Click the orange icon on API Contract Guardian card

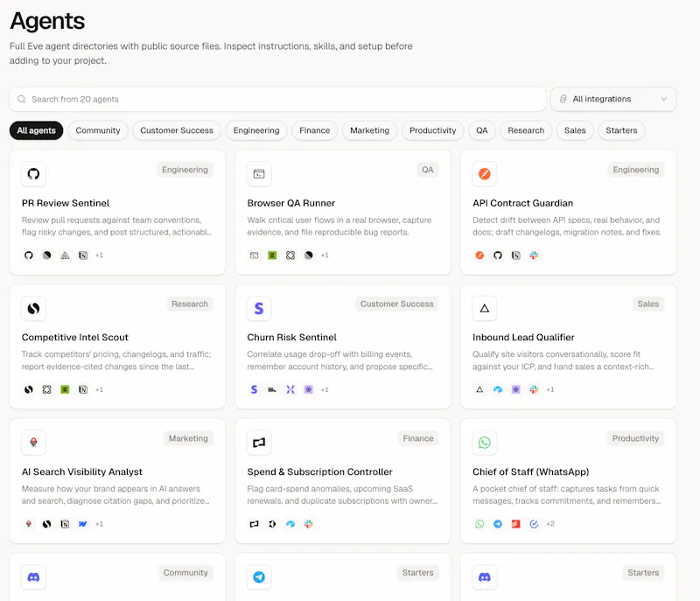click(485, 173)
